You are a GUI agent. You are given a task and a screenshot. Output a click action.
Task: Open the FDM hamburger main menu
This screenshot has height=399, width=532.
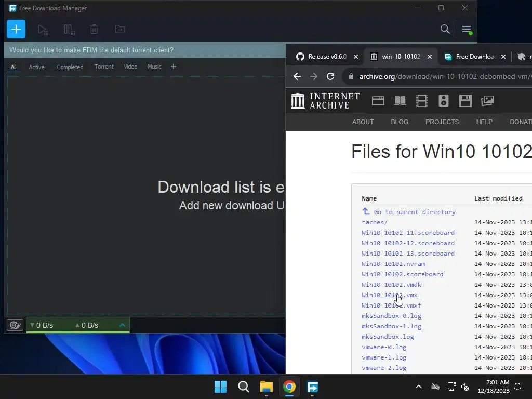467,30
